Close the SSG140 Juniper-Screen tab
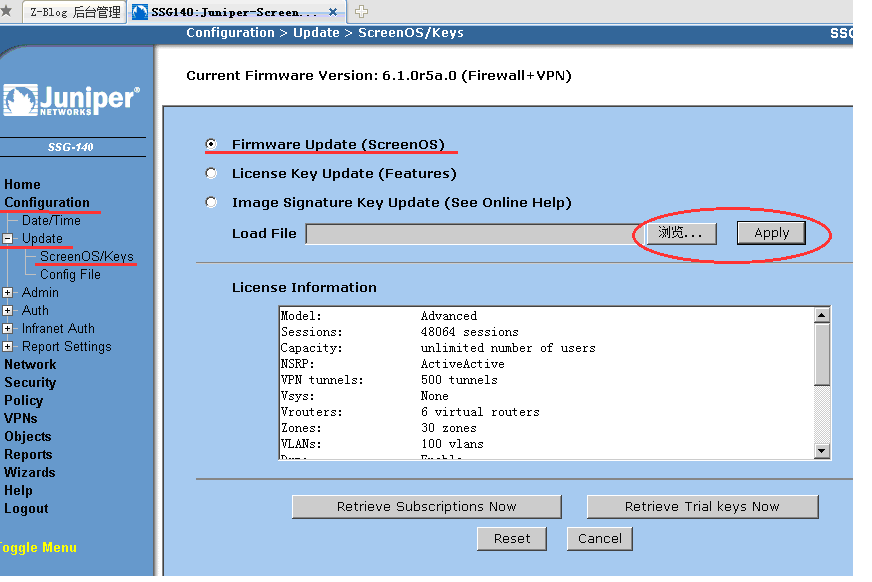This screenshot has height=582, width=872. pyautogui.click(x=333, y=12)
